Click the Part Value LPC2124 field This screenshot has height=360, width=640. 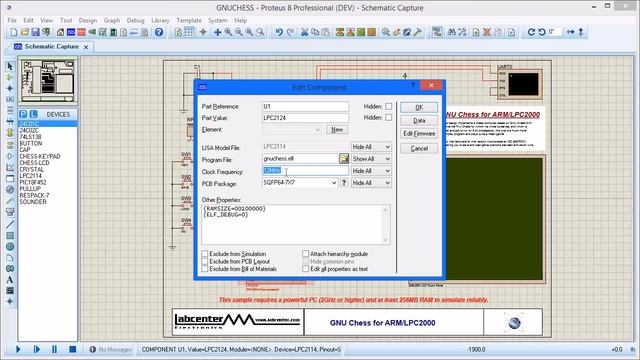point(305,118)
